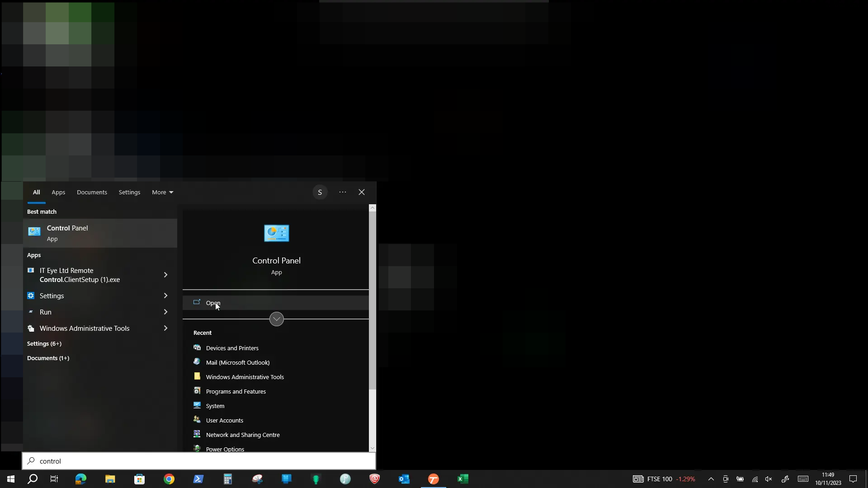
Task: Select Control Panel best match result
Action: pos(100,233)
